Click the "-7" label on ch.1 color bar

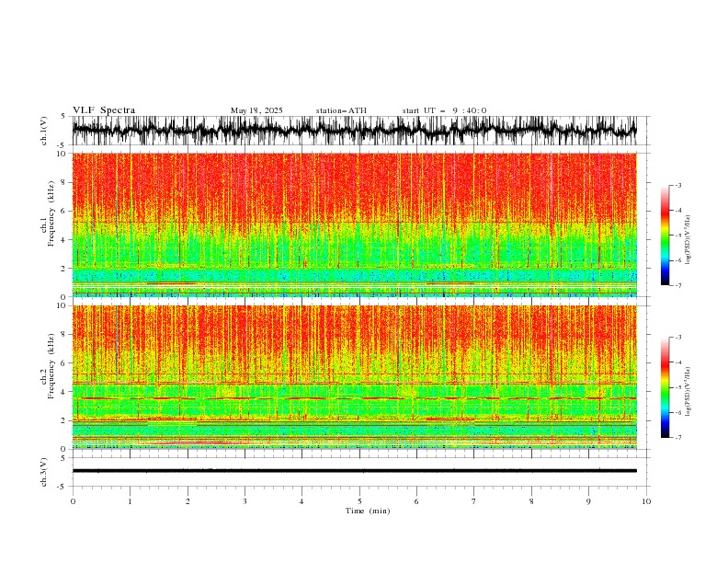[677, 285]
